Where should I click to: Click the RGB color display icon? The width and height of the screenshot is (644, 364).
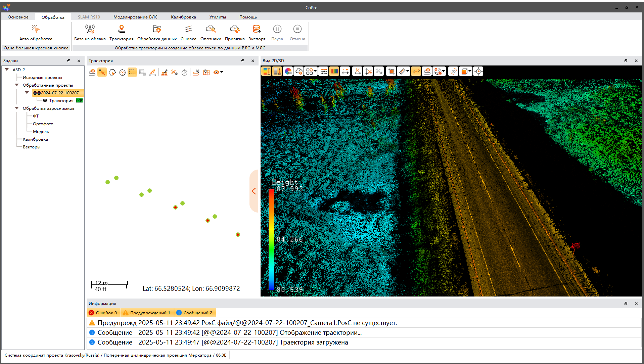288,72
